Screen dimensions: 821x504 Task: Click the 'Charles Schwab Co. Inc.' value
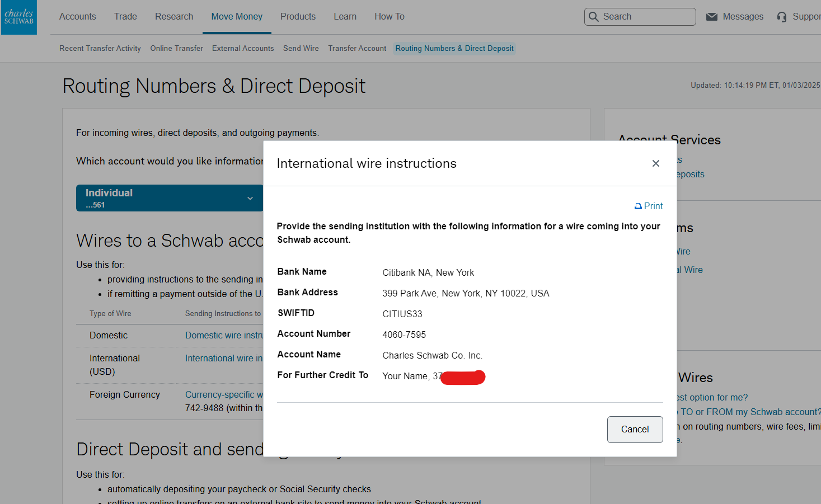click(x=432, y=356)
